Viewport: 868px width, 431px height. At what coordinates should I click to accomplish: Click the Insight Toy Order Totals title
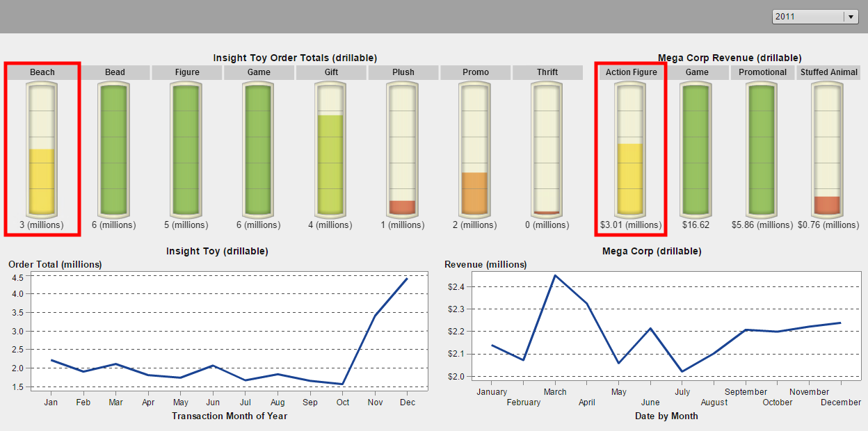[295, 58]
